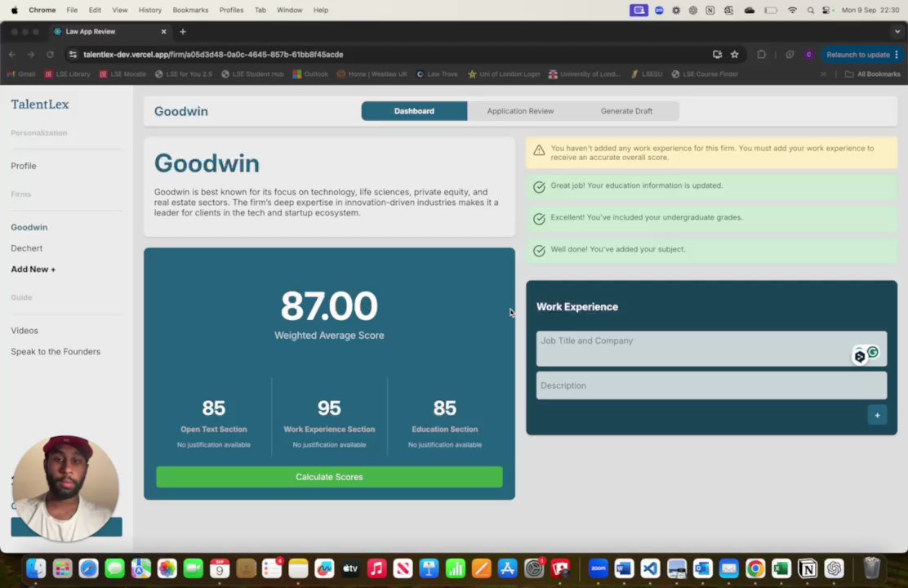
Task: Go back to the previous page
Action: [12, 55]
